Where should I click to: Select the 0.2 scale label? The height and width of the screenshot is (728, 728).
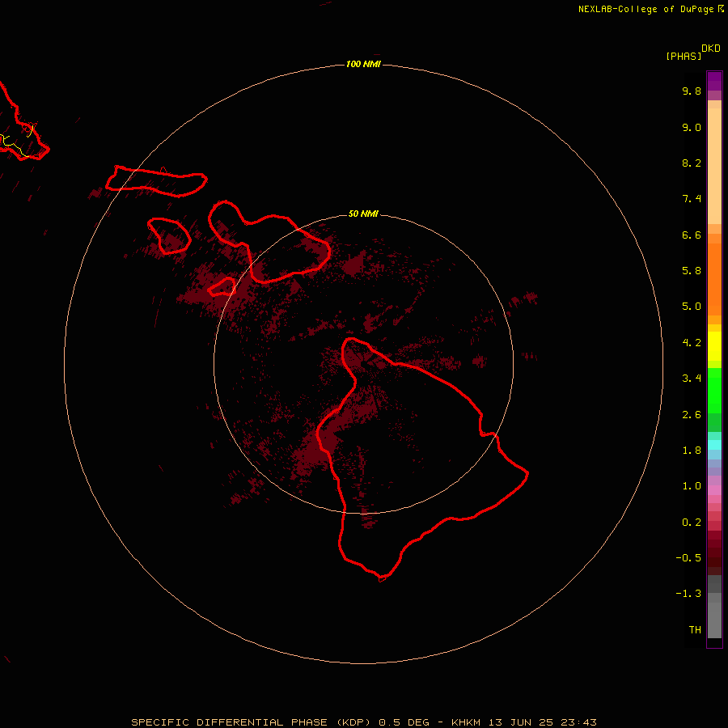click(x=692, y=523)
